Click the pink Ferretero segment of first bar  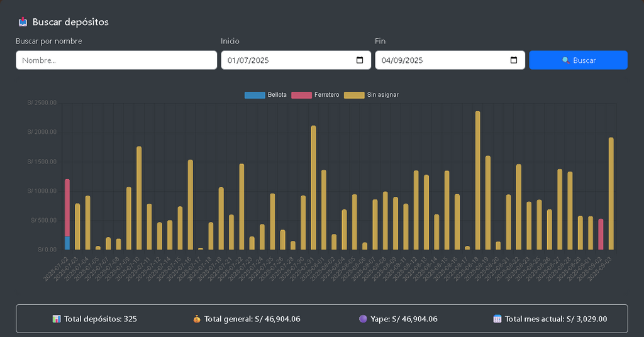(x=67, y=207)
